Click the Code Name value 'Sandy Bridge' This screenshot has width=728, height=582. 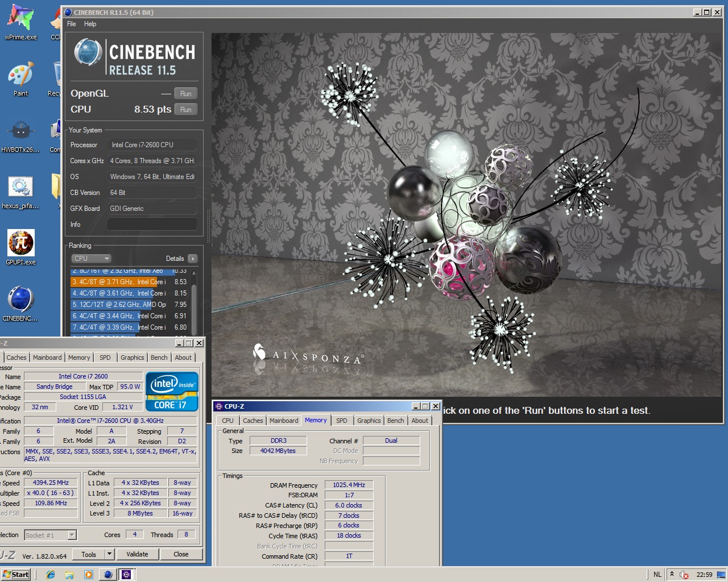pos(55,386)
